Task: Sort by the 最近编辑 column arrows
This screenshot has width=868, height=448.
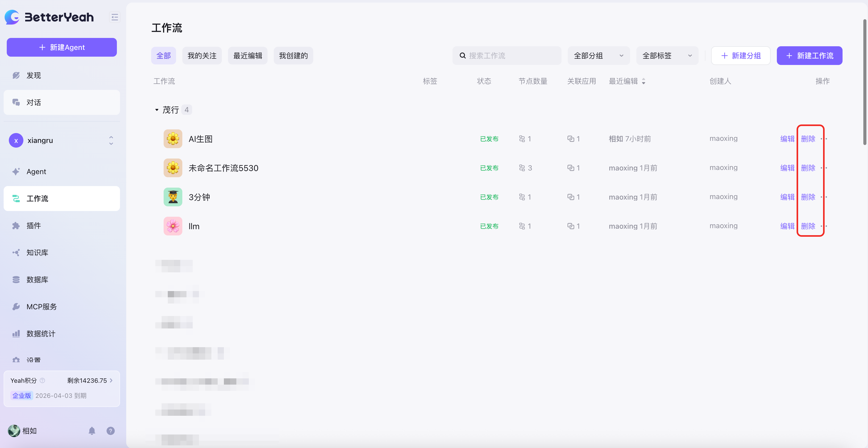Action: [x=644, y=81]
